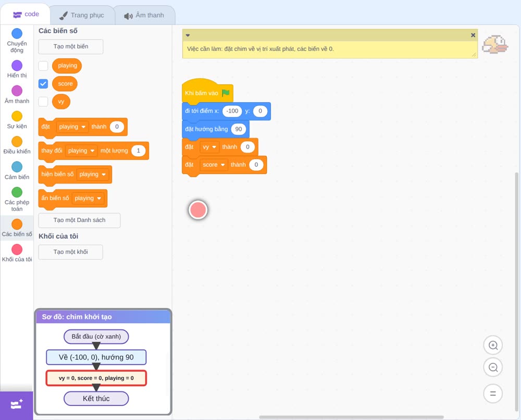Image resolution: width=521 pixels, height=420 pixels.
Task: Open the Chuyển động block category
Action: point(17,41)
